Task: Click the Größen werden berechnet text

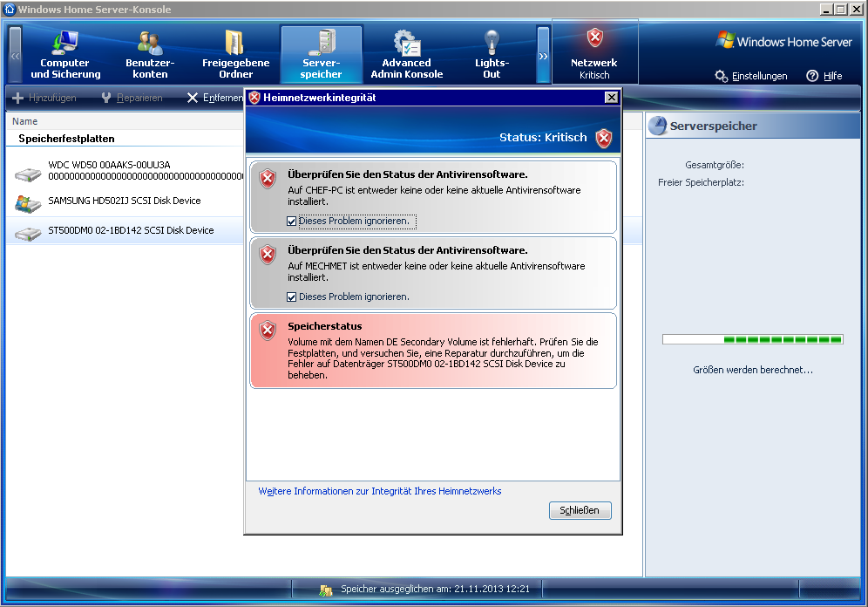Action: (753, 370)
